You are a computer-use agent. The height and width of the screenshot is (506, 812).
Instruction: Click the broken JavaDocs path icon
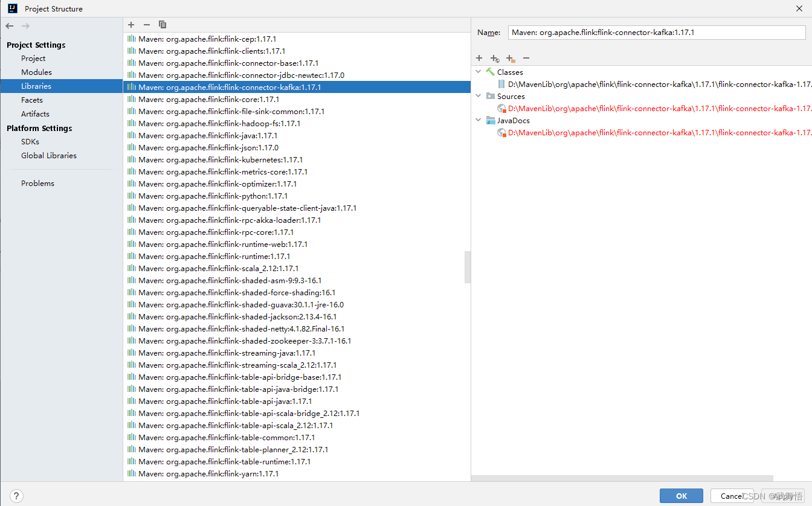(x=501, y=132)
